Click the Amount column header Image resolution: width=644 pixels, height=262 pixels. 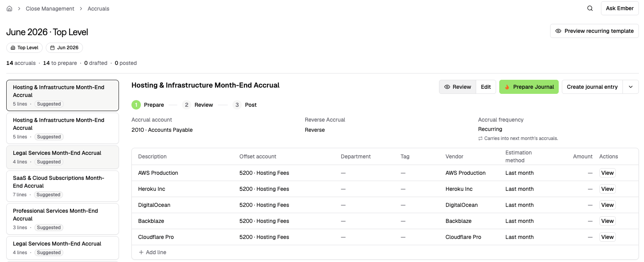click(583, 156)
